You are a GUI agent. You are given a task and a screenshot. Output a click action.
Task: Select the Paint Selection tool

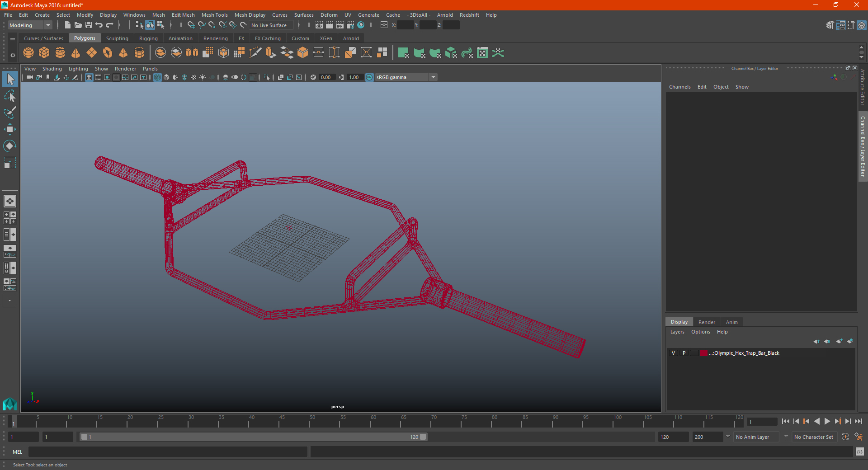(9, 113)
